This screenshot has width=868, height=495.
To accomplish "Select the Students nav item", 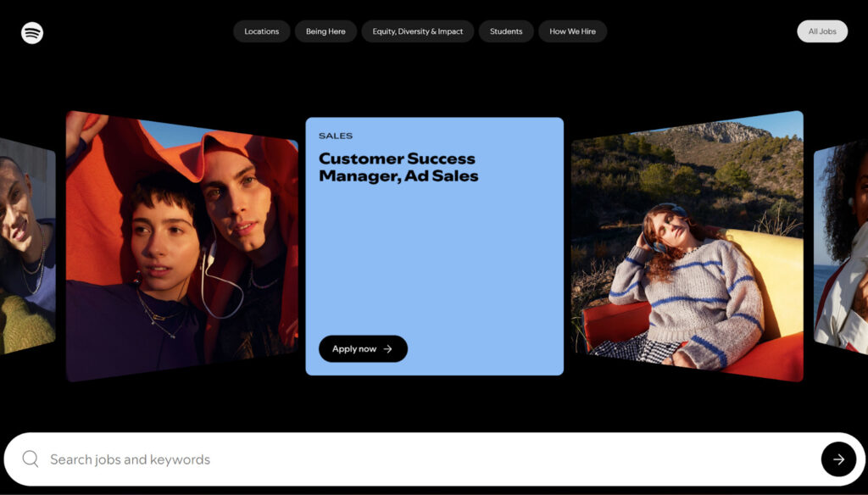I will point(506,31).
